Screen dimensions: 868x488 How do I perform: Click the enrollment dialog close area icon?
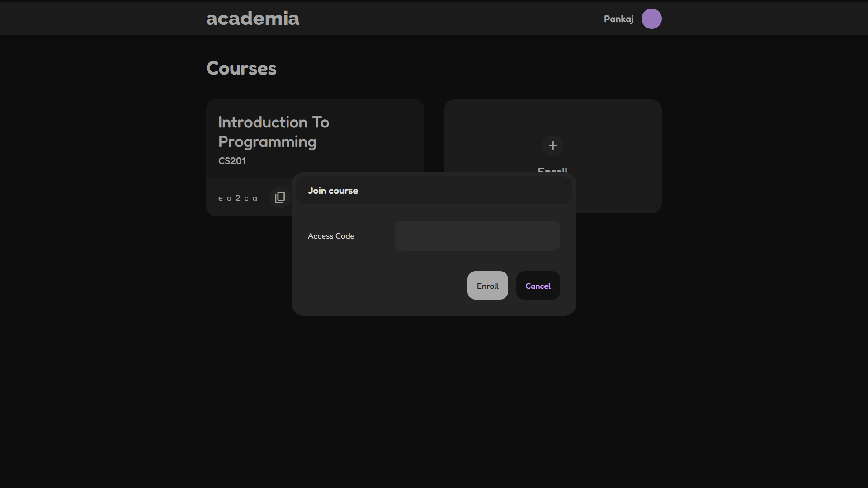point(538,286)
